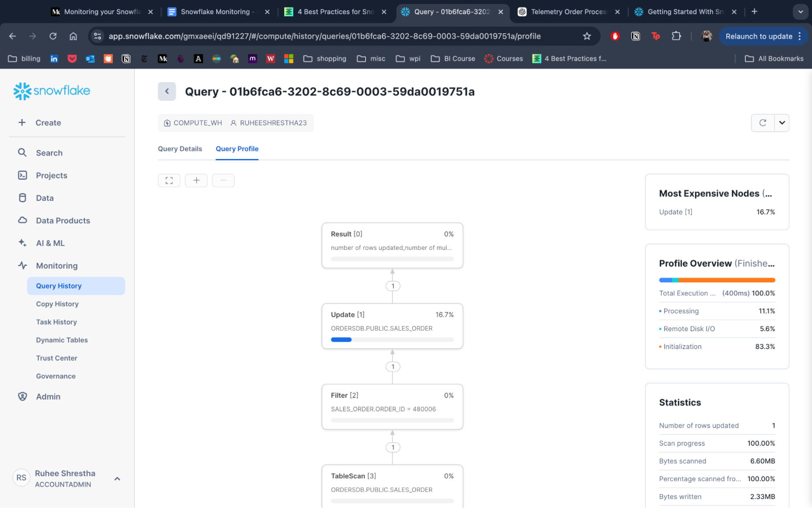Image resolution: width=812 pixels, height=508 pixels.
Task: Click the Result [0] node progress bar
Action: [392, 259]
